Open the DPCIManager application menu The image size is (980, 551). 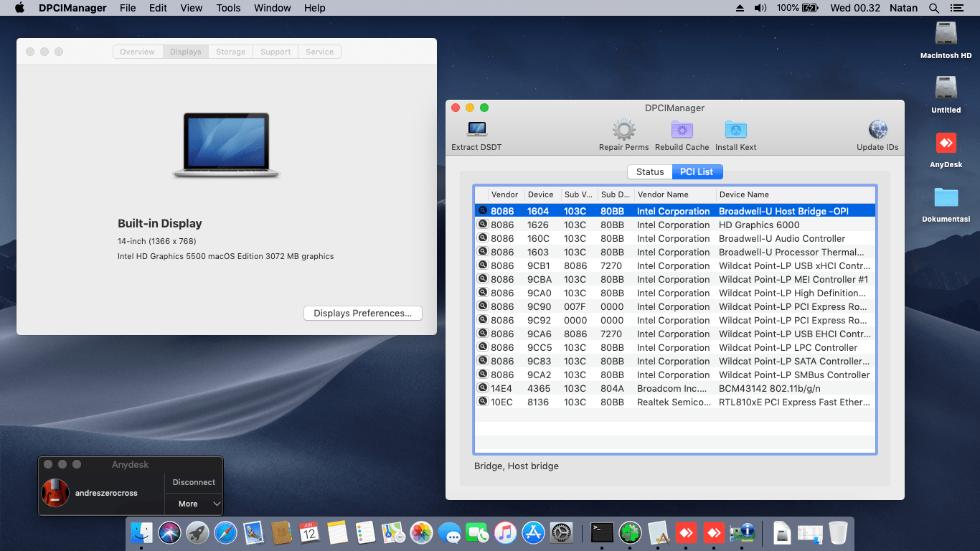71,8
